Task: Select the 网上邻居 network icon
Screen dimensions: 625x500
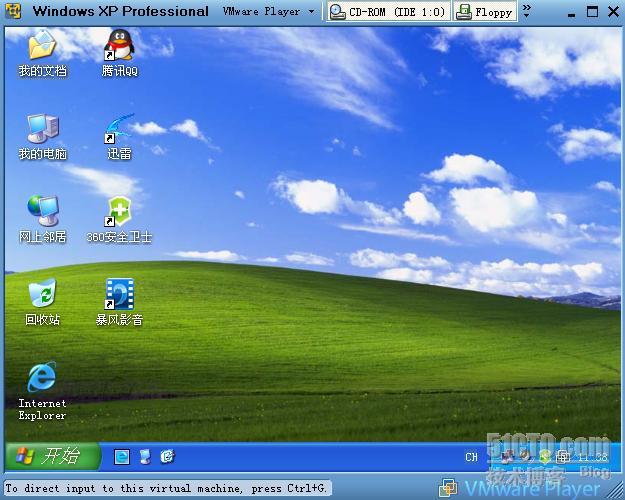Action: click(42, 219)
